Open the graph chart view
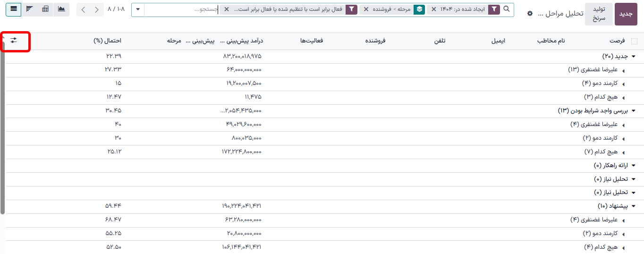Screen dimensions: 644x254 (61, 9)
